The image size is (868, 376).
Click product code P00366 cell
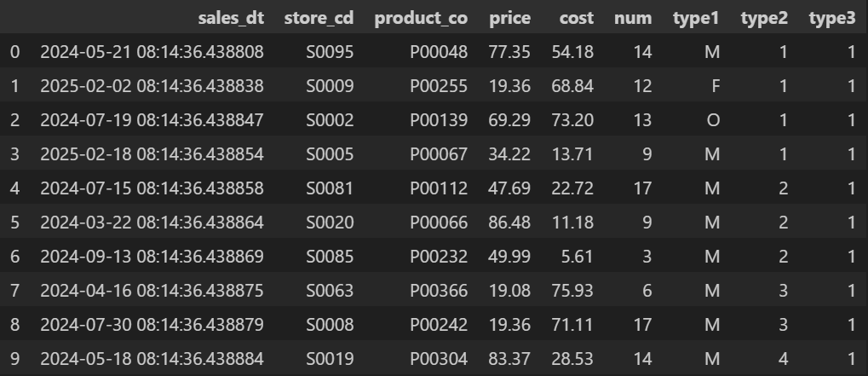click(439, 291)
